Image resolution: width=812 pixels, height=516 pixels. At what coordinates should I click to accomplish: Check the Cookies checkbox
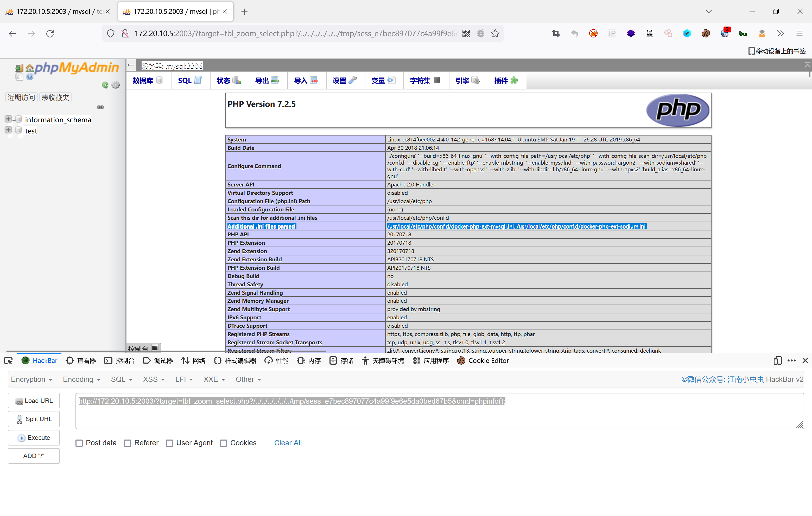click(223, 443)
